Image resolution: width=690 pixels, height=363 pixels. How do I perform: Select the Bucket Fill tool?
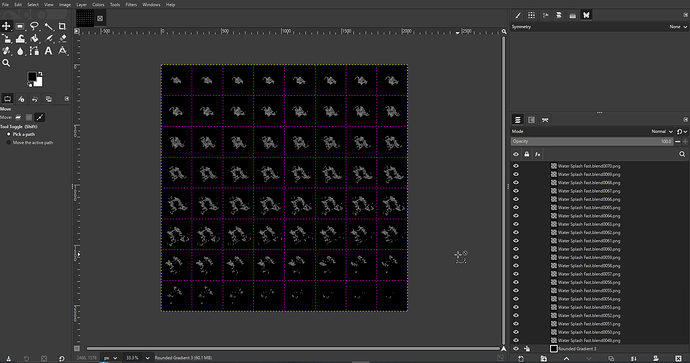[34, 39]
